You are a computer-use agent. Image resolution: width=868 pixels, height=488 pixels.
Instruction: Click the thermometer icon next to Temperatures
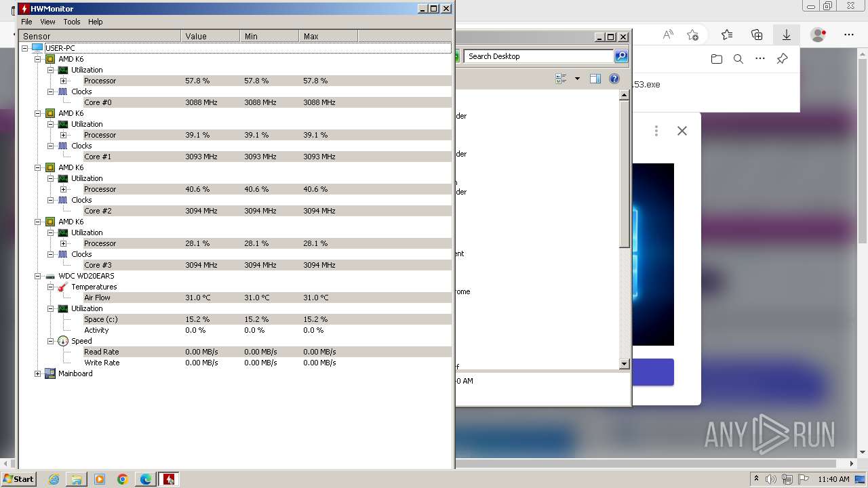click(63, 287)
